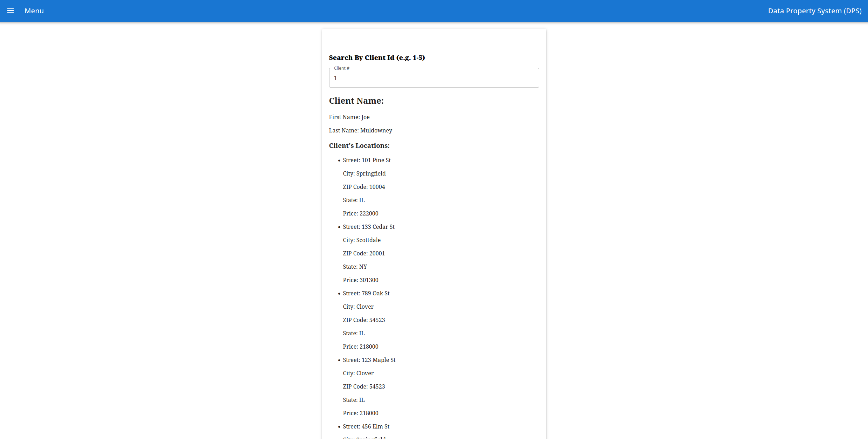Click the State: NY line
868x439 pixels.
355,267
